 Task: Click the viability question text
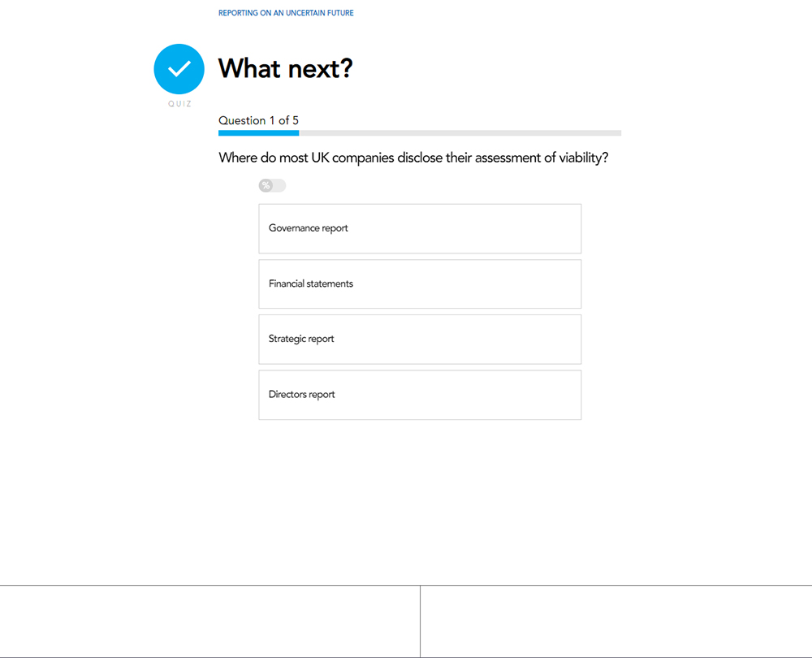pos(413,158)
